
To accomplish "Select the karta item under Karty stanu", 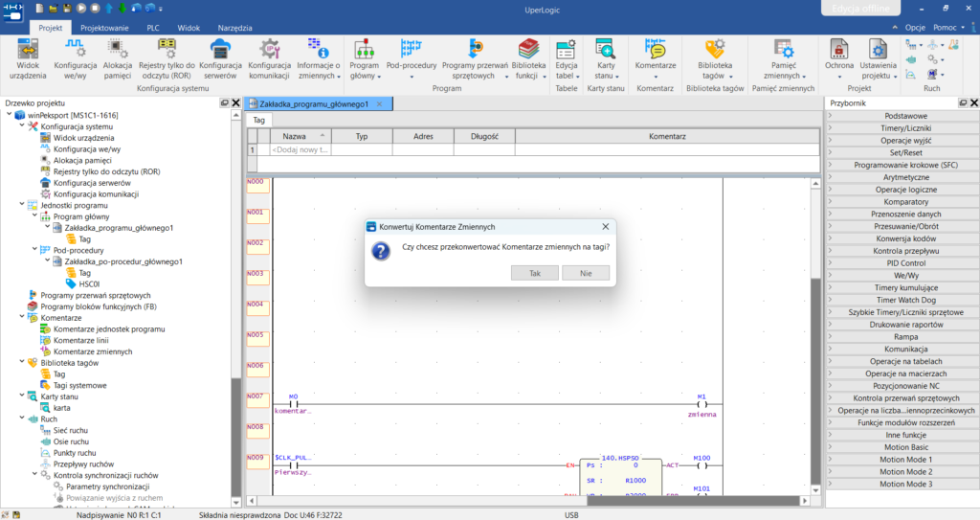I will point(61,407).
